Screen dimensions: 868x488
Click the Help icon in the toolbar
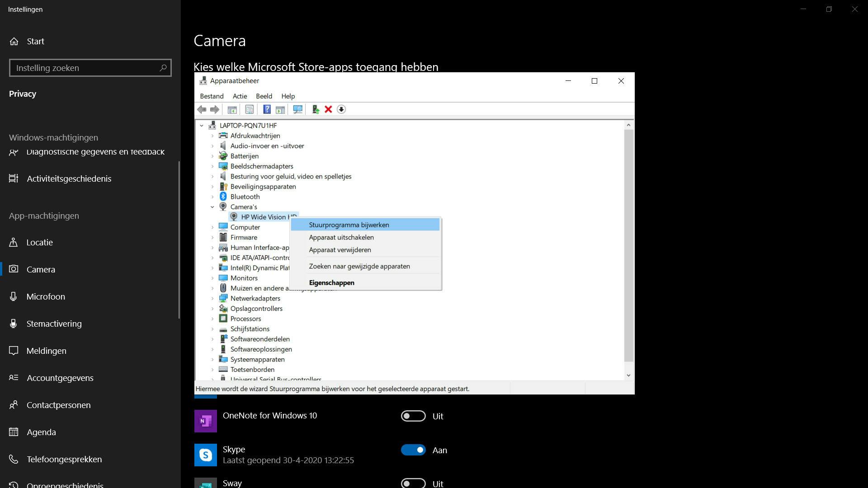point(266,109)
